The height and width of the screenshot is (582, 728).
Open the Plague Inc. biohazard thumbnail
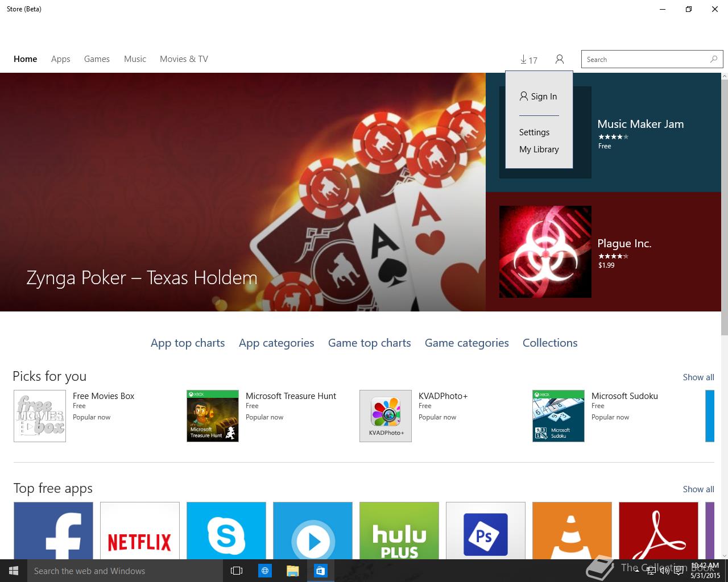click(x=545, y=252)
